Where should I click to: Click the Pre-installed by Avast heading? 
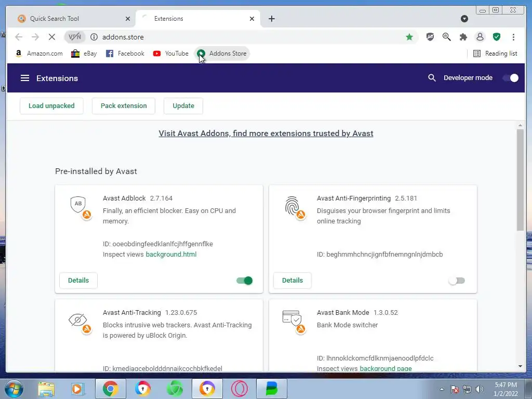pyautogui.click(x=96, y=171)
